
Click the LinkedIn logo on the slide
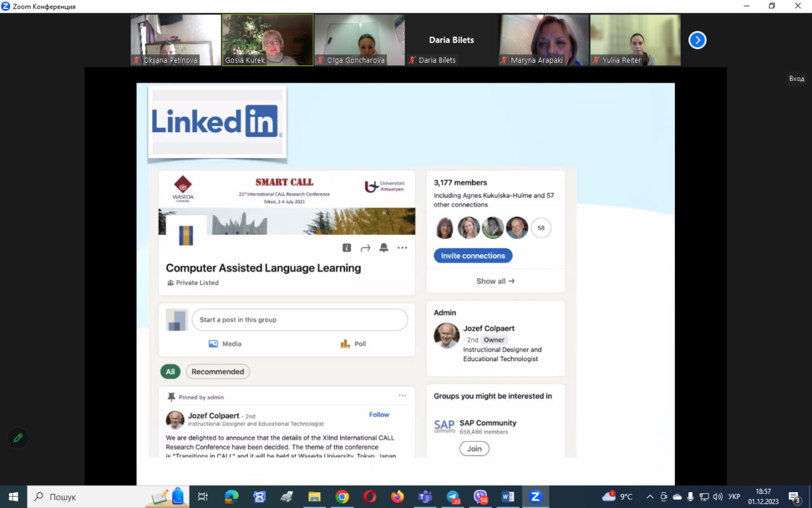[217, 121]
